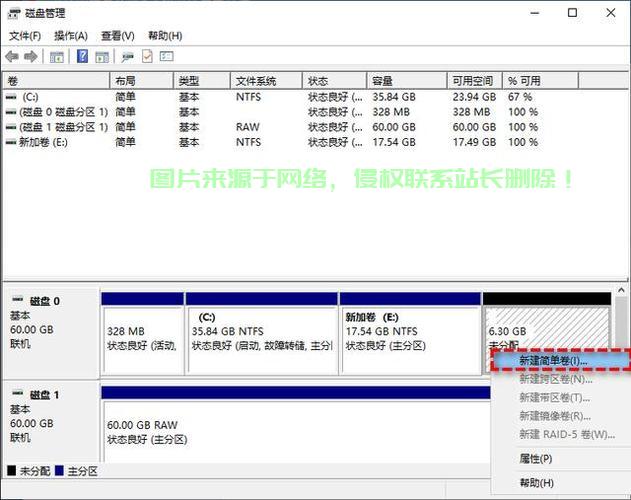Choose 新建简单卷(I)... from context menu
Image resolution: width=631 pixels, height=500 pixels.
(560, 360)
